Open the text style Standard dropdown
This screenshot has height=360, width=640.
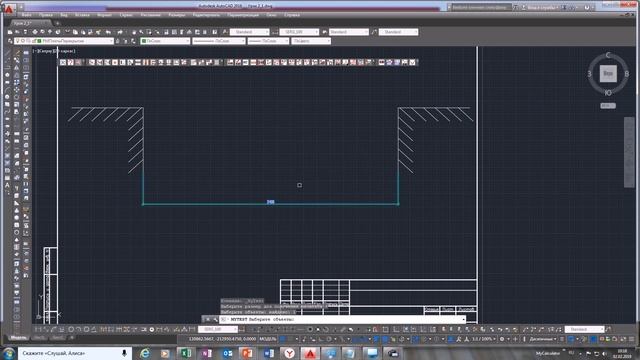click(249, 32)
